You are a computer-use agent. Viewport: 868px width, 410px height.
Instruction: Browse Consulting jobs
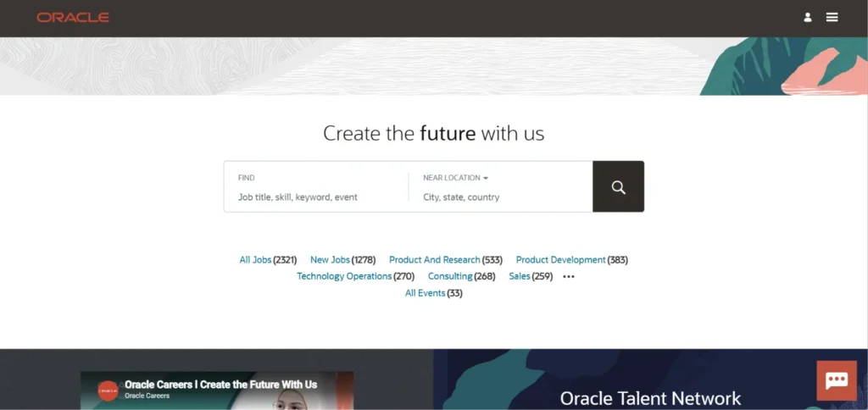(x=450, y=276)
